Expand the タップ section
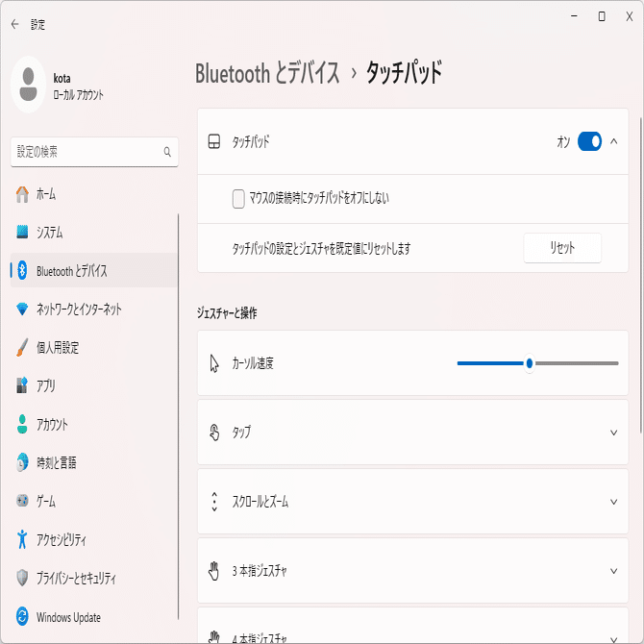Viewport: 644px width, 644px height. point(614,433)
